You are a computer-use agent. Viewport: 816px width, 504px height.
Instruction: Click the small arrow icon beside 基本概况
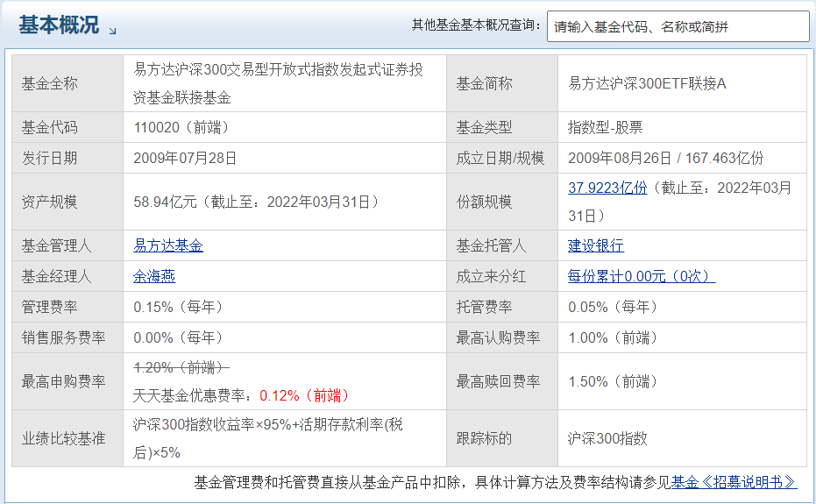point(112,31)
